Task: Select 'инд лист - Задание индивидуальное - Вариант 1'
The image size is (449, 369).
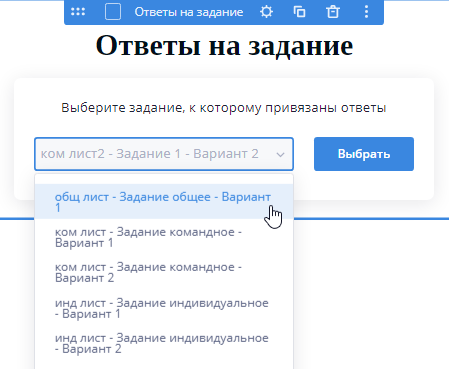Action: click(164, 308)
